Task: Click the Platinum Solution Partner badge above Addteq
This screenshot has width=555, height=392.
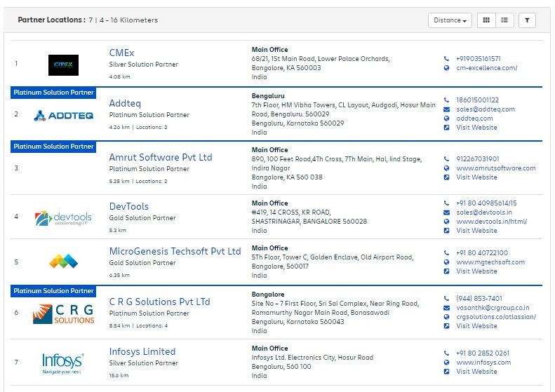Action: pos(53,93)
